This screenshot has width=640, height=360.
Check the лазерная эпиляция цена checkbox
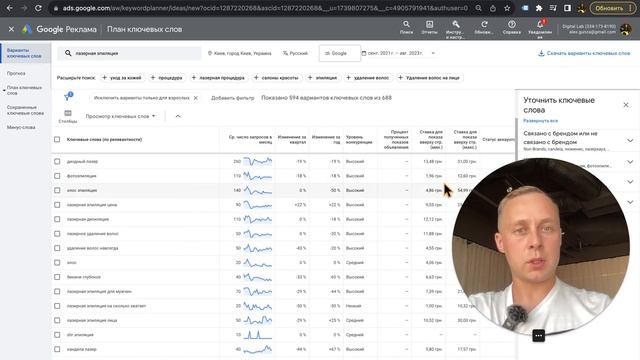[57, 205]
